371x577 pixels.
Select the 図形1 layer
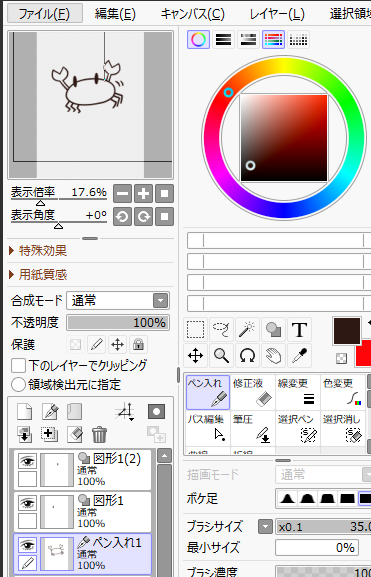[83, 512]
